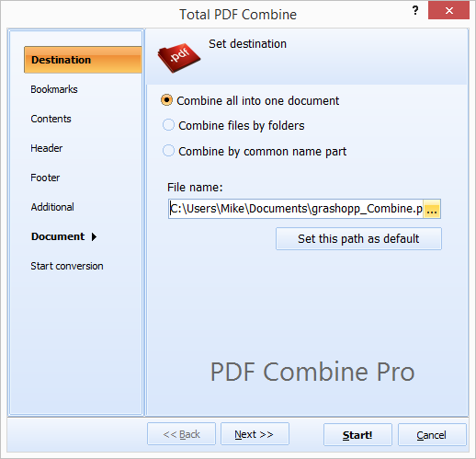Go to the Additional section
476x459 pixels.
click(52, 207)
